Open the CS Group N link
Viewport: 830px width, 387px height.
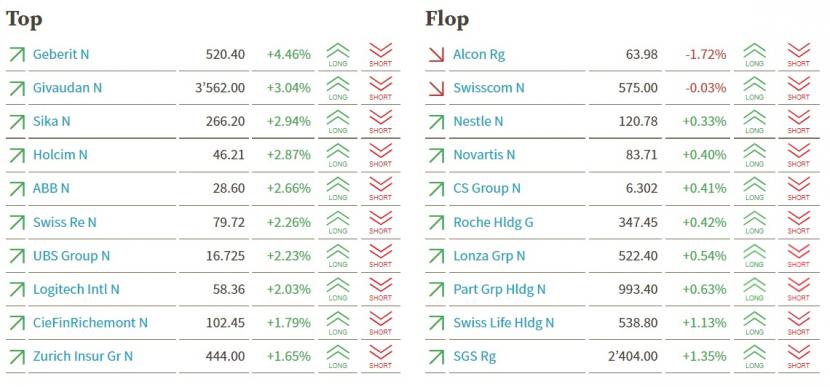pyautogui.click(x=487, y=188)
